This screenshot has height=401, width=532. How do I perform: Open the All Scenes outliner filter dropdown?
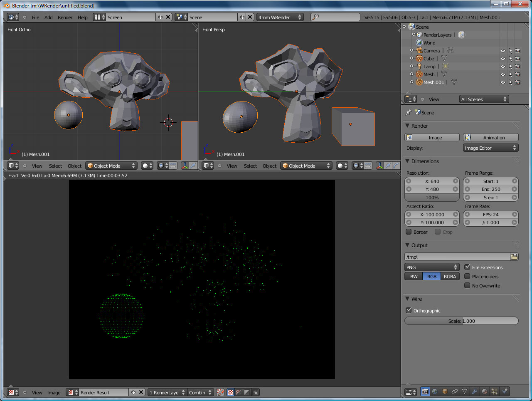coord(484,99)
